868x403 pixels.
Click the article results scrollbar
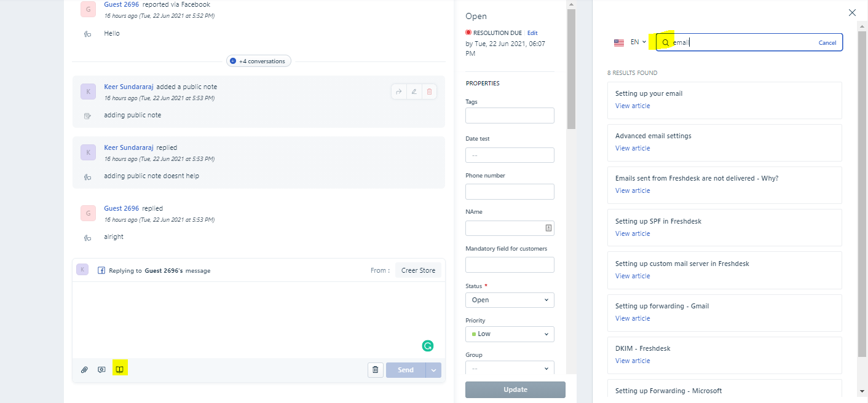(x=862, y=194)
